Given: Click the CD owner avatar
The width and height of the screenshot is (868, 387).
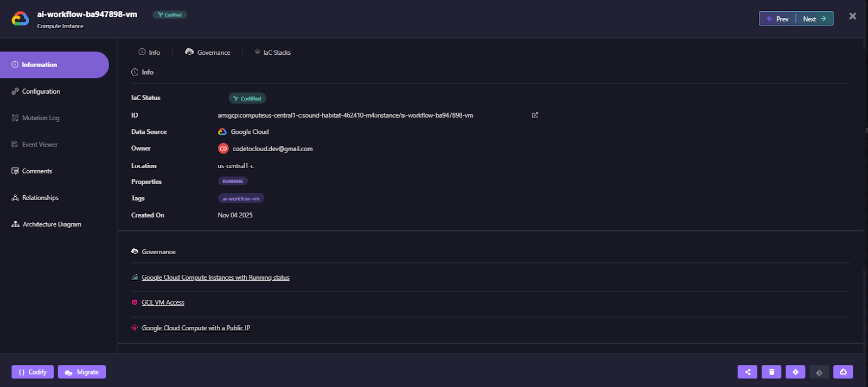Looking at the screenshot, I should [x=223, y=149].
